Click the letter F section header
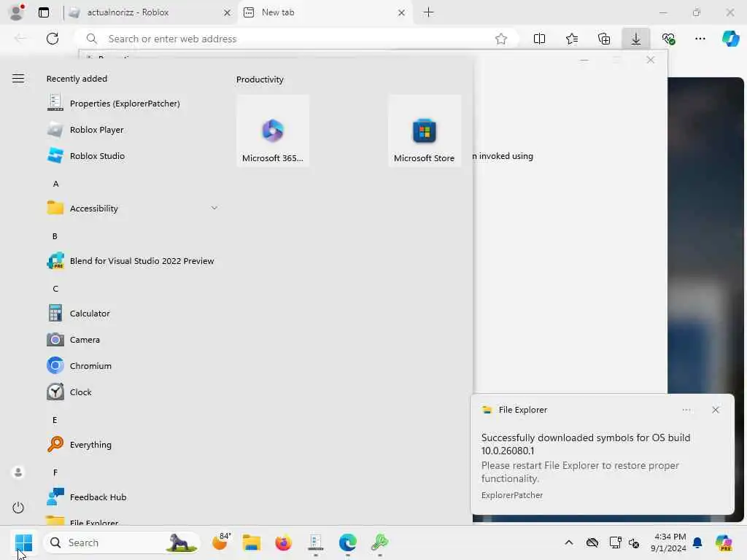Screen dimensions: 747x560 click(x=55, y=472)
